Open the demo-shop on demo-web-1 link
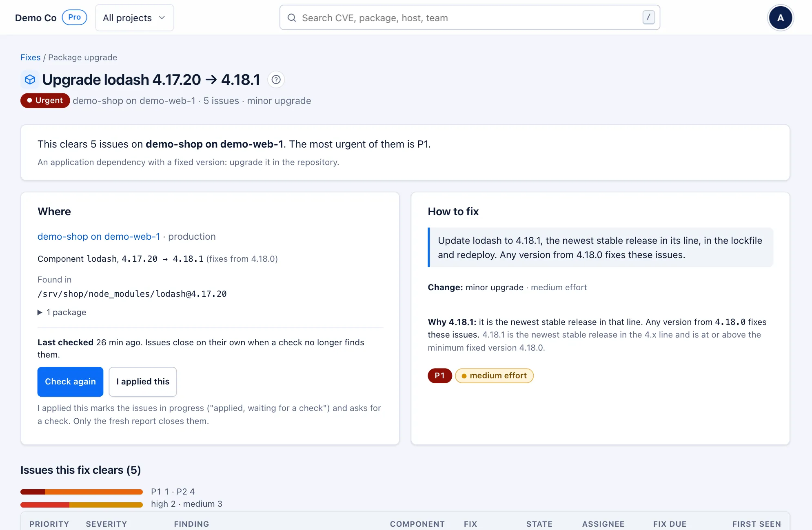 [99, 236]
